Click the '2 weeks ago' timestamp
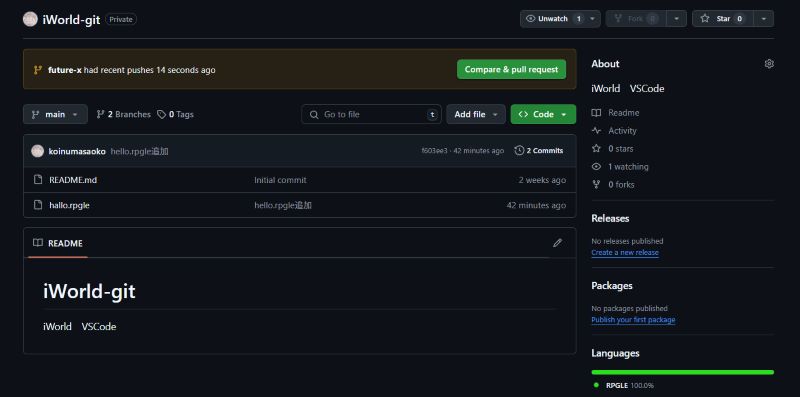Screen dimensions: 800x397 pos(542,180)
